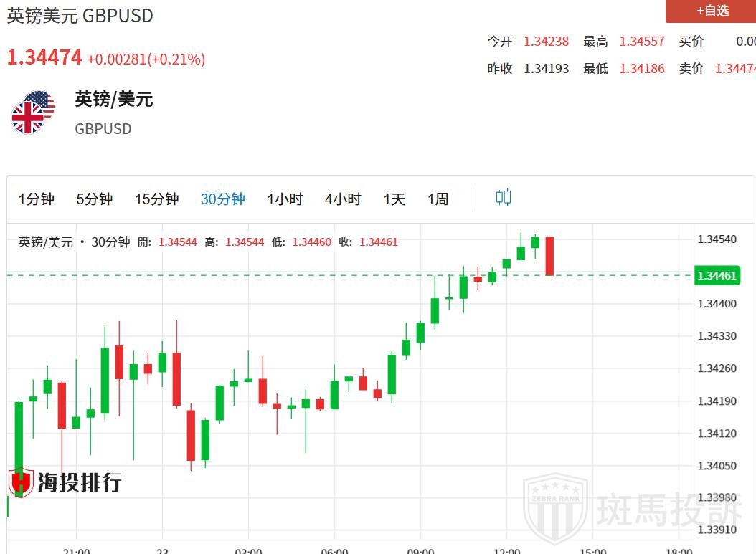Click the latest red candlestick

pos(549,256)
